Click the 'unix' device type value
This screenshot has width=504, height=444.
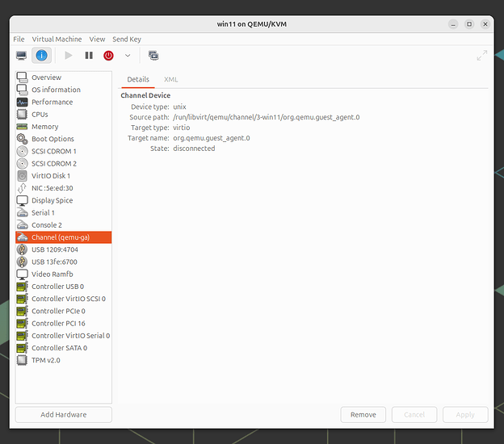(179, 107)
